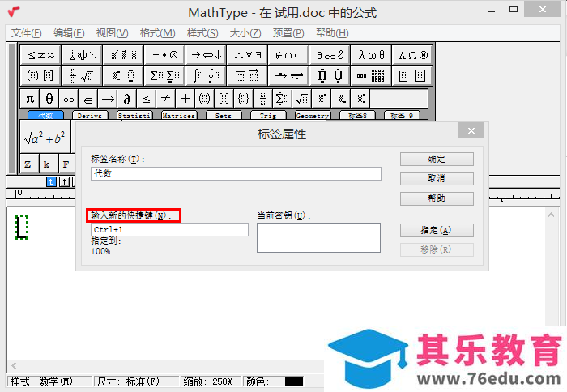Open the 视图(V) menu

pos(112,33)
